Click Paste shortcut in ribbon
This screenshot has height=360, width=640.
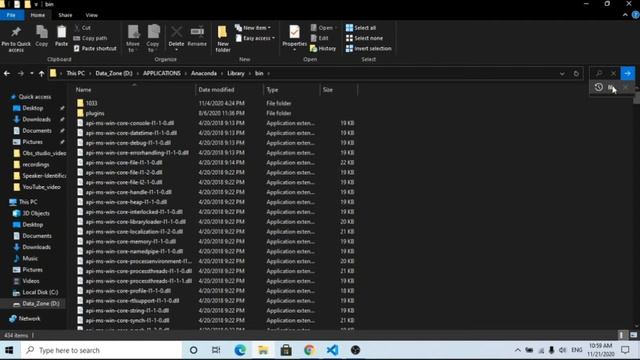coord(95,48)
